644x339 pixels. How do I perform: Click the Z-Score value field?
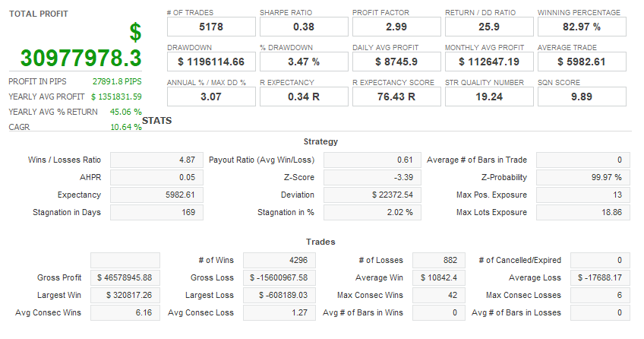[372, 177]
